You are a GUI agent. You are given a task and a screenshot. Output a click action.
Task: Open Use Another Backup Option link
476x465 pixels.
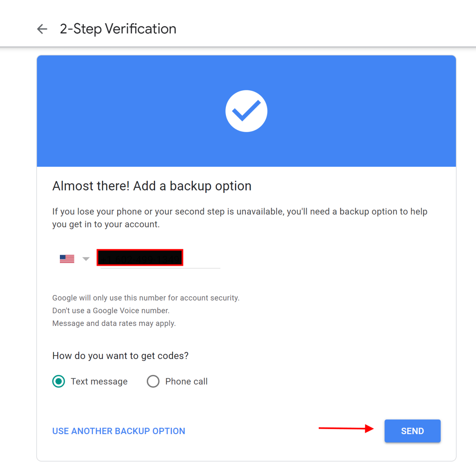click(119, 431)
